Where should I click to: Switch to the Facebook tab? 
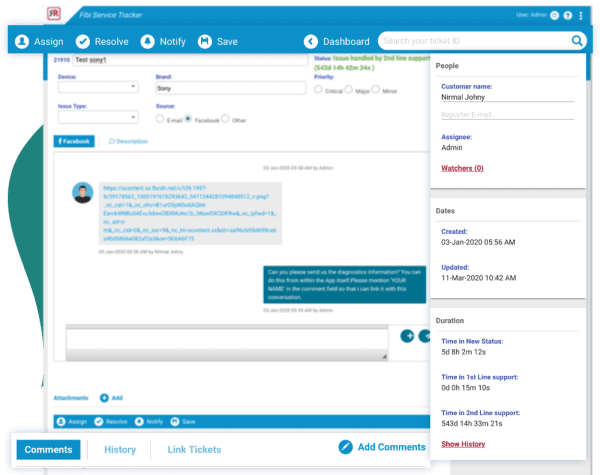pos(74,141)
